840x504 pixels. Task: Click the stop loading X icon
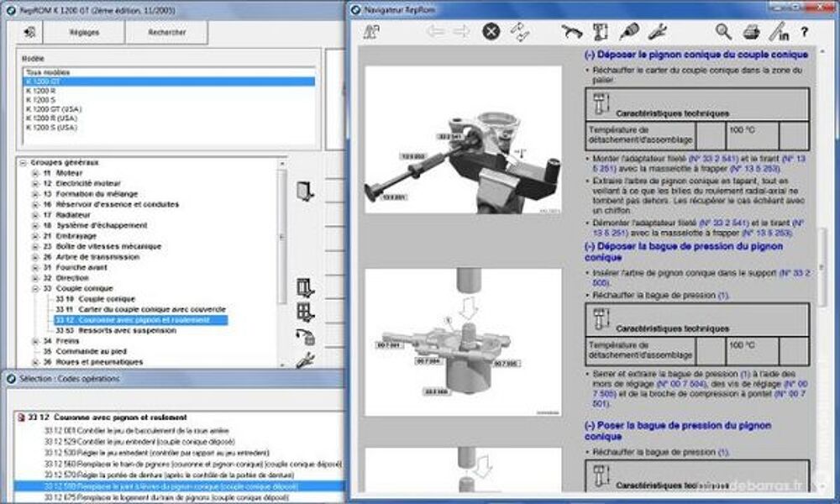[491, 32]
